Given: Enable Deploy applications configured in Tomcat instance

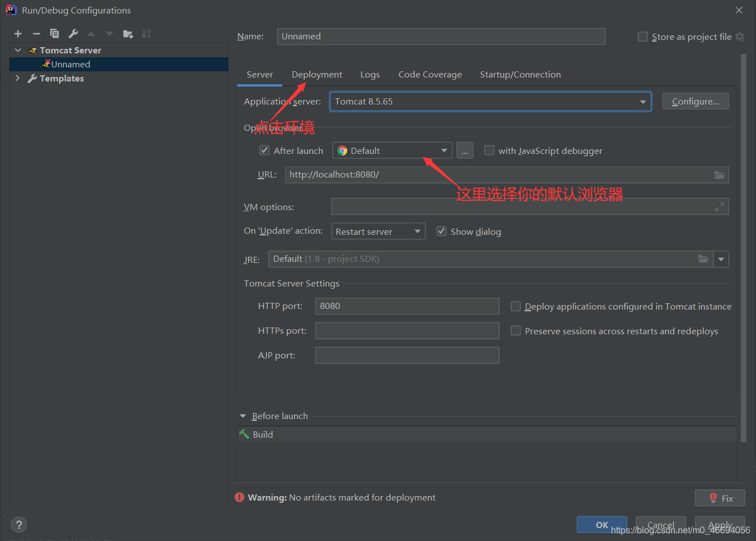Looking at the screenshot, I should [x=515, y=306].
